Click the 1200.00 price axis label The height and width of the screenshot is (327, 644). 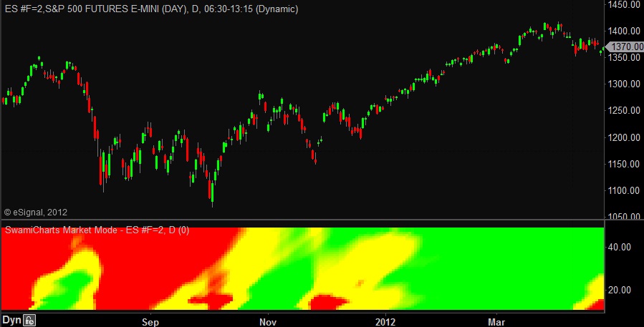(x=625, y=137)
